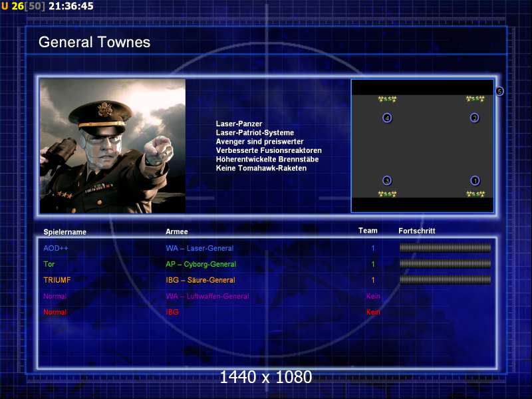Click WA – Luftwaffen-General army entry
532x399 pixels.
pyautogui.click(x=207, y=296)
